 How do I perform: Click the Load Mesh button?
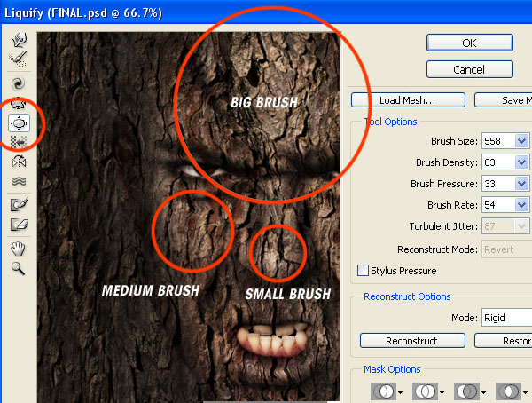tap(408, 100)
